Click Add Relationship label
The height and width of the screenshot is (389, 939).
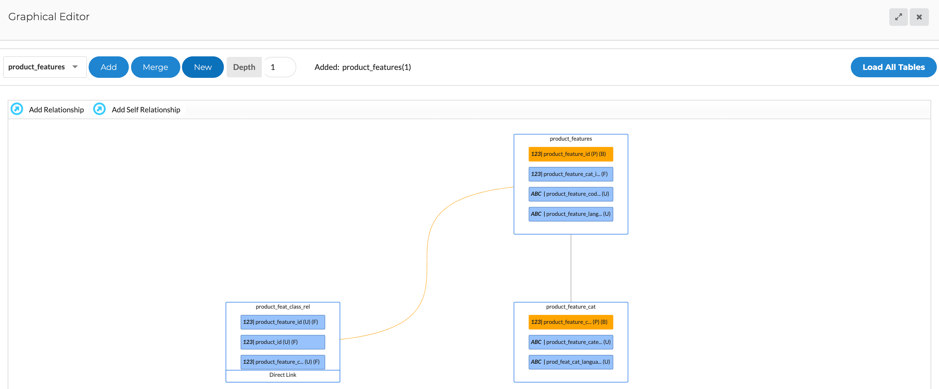pos(56,110)
